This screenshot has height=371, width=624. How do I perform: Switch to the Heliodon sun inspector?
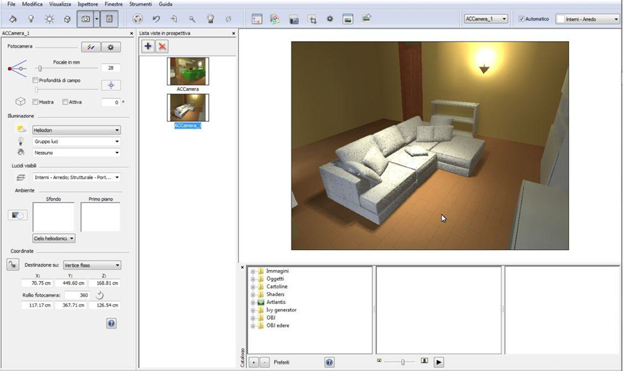pyautogui.click(x=49, y=19)
